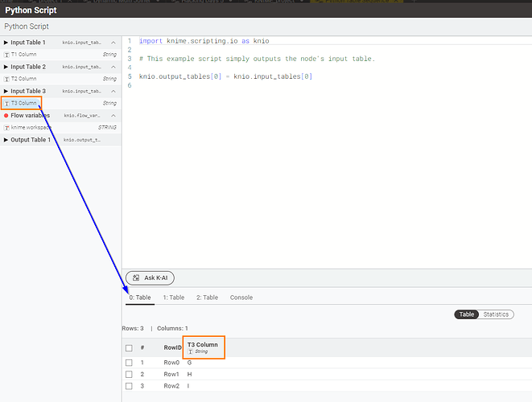Image resolution: width=532 pixels, height=402 pixels.
Task: Check the box for Row0
Action: click(x=129, y=363)
